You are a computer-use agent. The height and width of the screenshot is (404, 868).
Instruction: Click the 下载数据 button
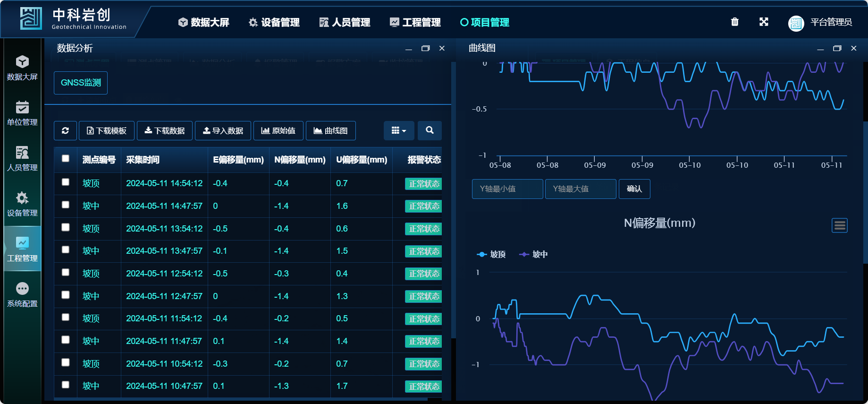tap(165, 131)
